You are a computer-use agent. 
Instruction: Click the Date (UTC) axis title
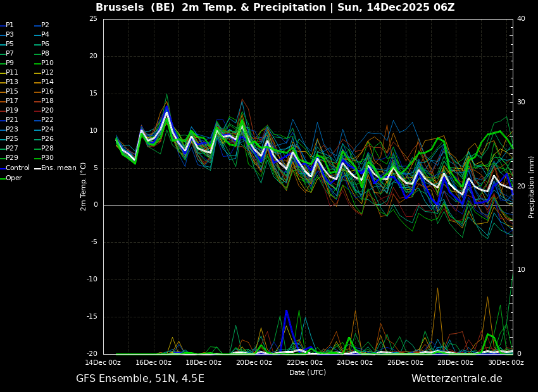coord(308,372)
